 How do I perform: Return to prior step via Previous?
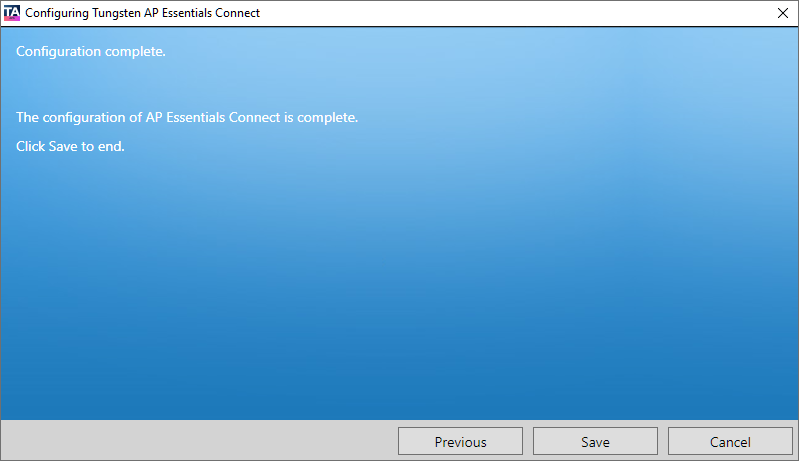460,441
